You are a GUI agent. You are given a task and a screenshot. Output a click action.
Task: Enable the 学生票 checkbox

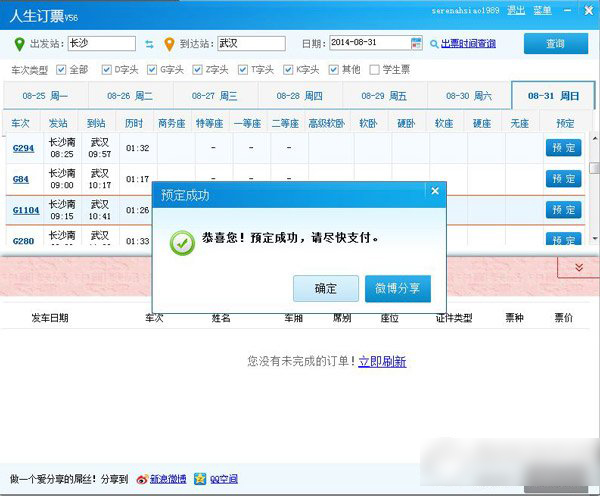[x=374, y=70]
